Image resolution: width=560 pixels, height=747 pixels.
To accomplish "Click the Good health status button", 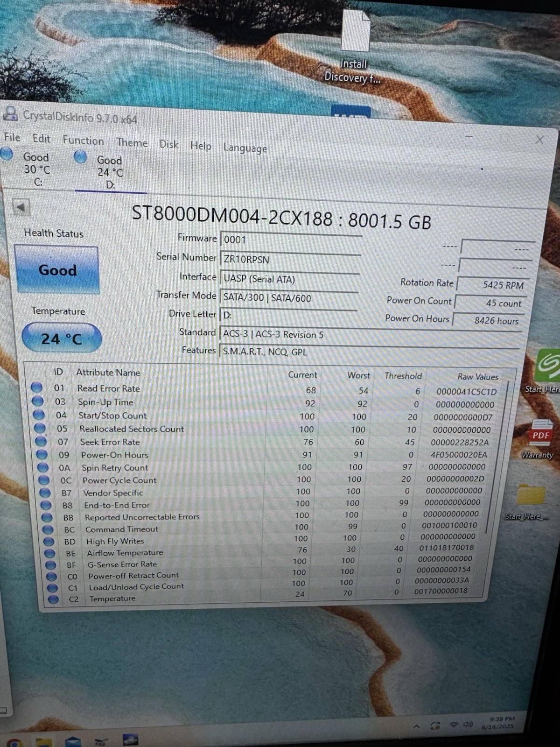I will (x=57, y=270).
